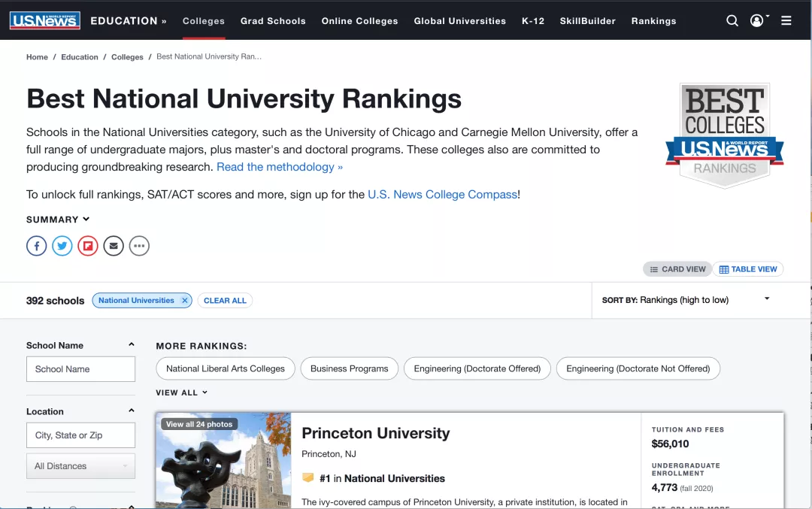Screen dimensions: 812x509
Task: Share page on Flipboard
Action: click(x=88, y=246)
